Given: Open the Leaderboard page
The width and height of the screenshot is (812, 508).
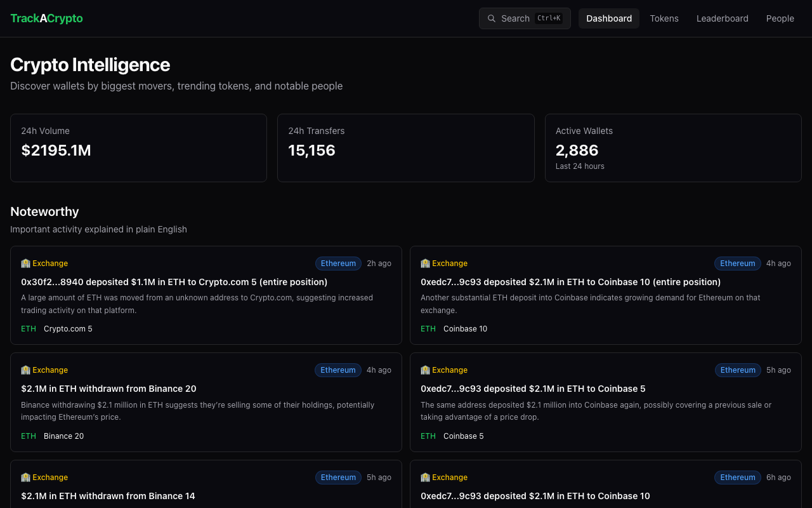Looking at the screenshot, I should (x=722, y=18).
